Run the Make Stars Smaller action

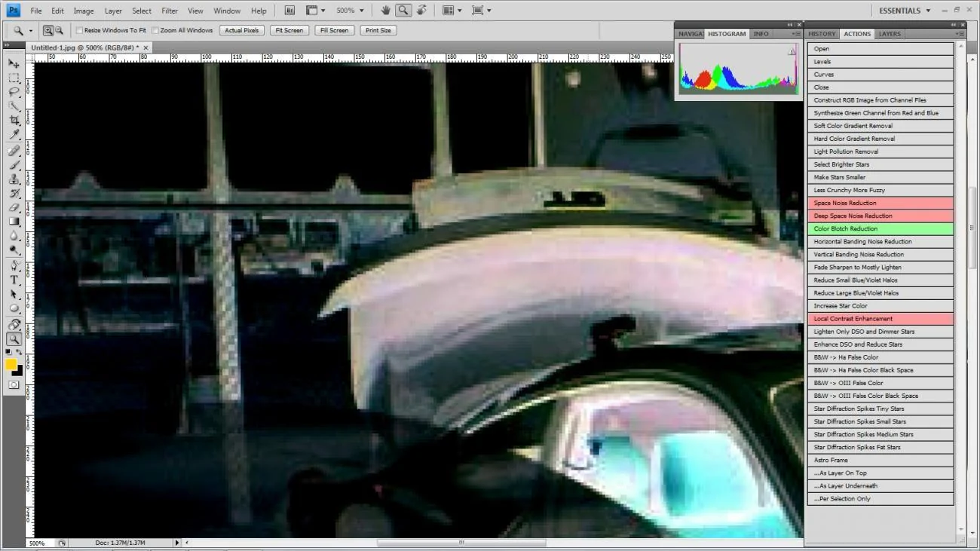tap(880, 177)
